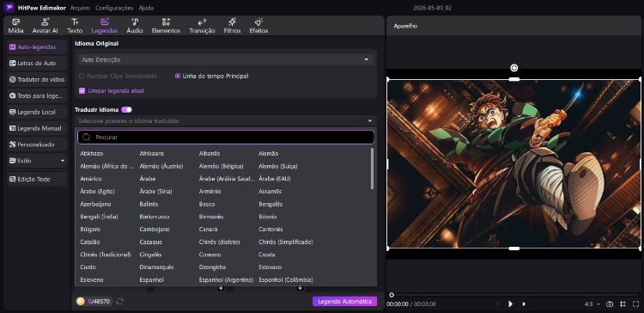Open the Filtros tab
Screen dimensions: 644x313
coord(232,26)
